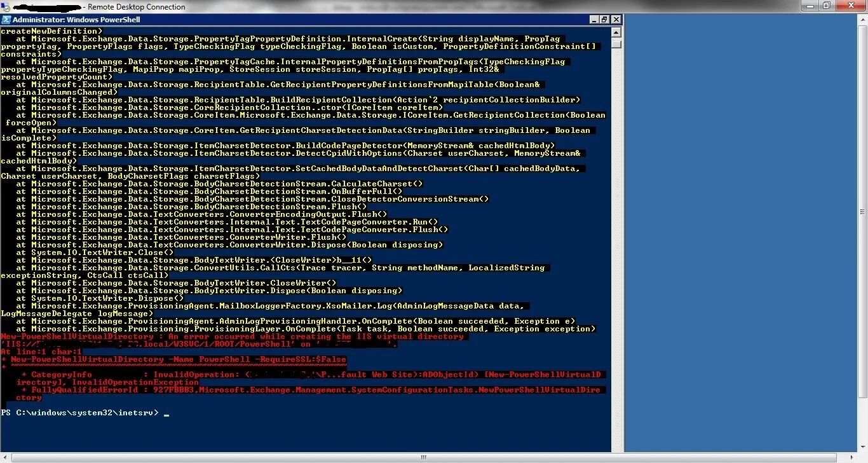Click the PowerShell vertical scrollbar thumb

[x=616, y=44]
